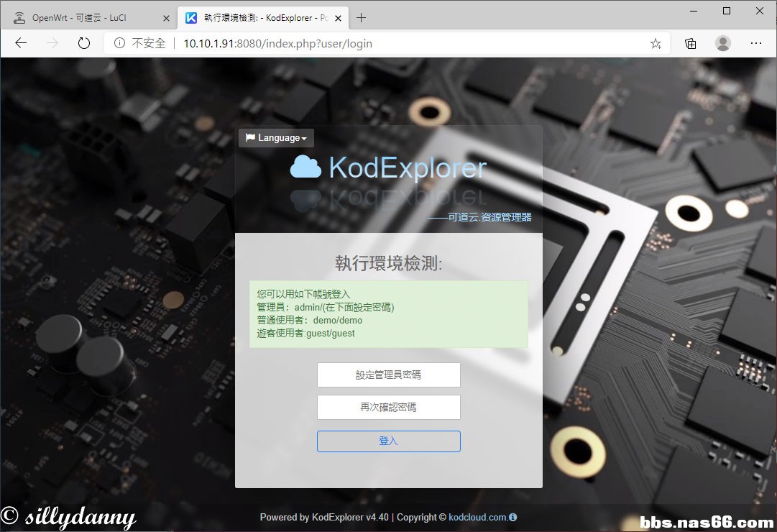
Task: Open the Collections button
Action: 690,44
